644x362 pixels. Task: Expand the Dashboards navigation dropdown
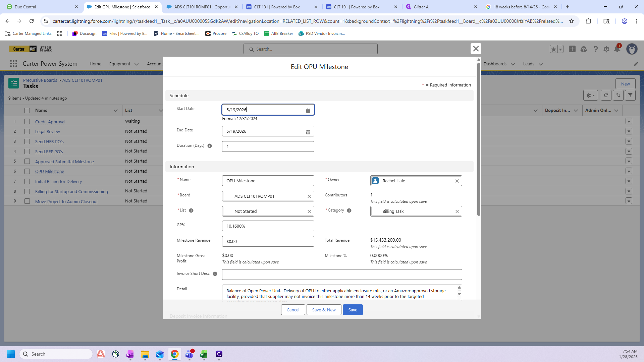(x=513, y=64)
